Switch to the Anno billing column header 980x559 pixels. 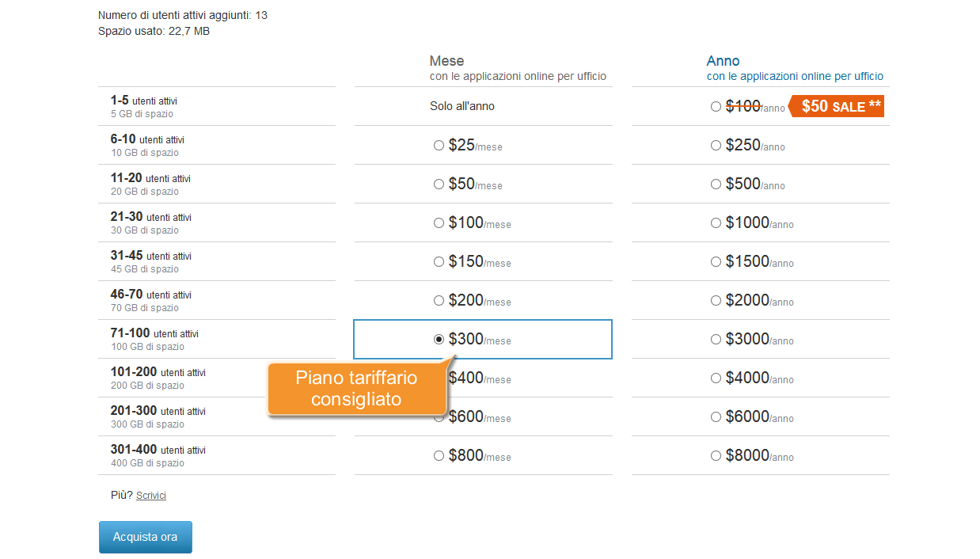tap(723, 61)
